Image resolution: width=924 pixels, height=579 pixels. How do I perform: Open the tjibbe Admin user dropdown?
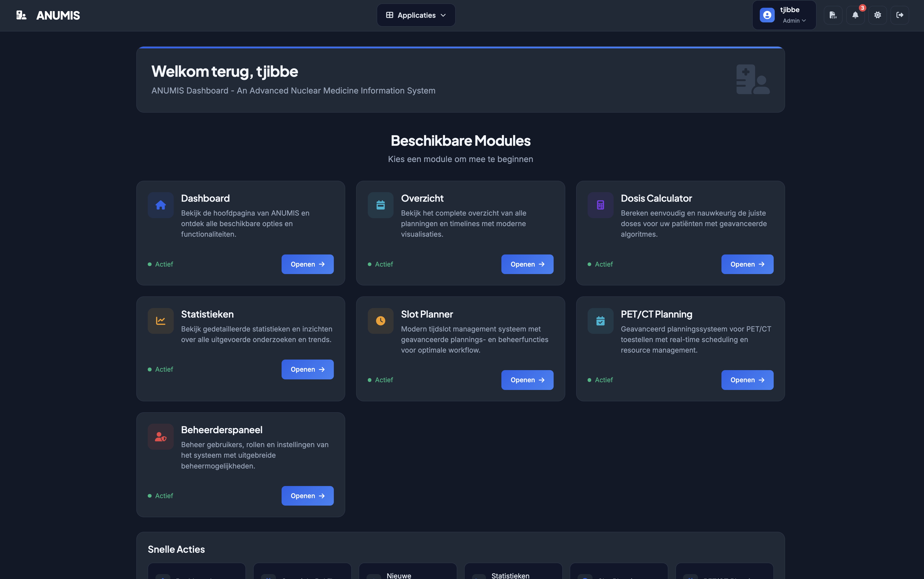point(784,15)
